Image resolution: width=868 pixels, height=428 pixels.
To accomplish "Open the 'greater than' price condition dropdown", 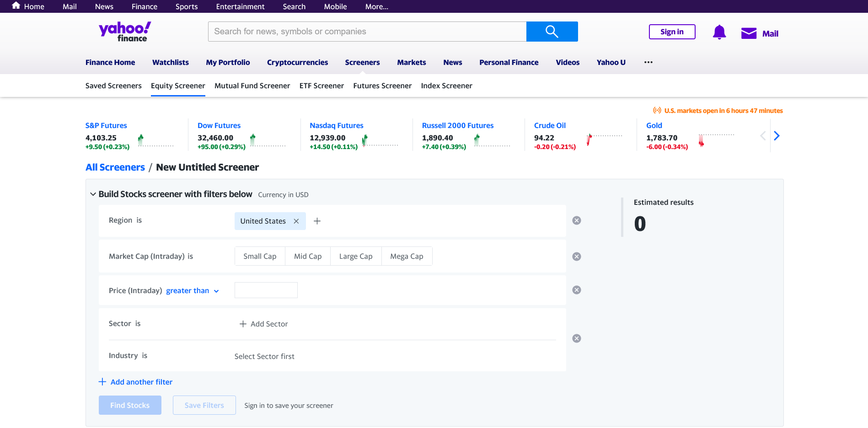I will (x=192, y=291).
